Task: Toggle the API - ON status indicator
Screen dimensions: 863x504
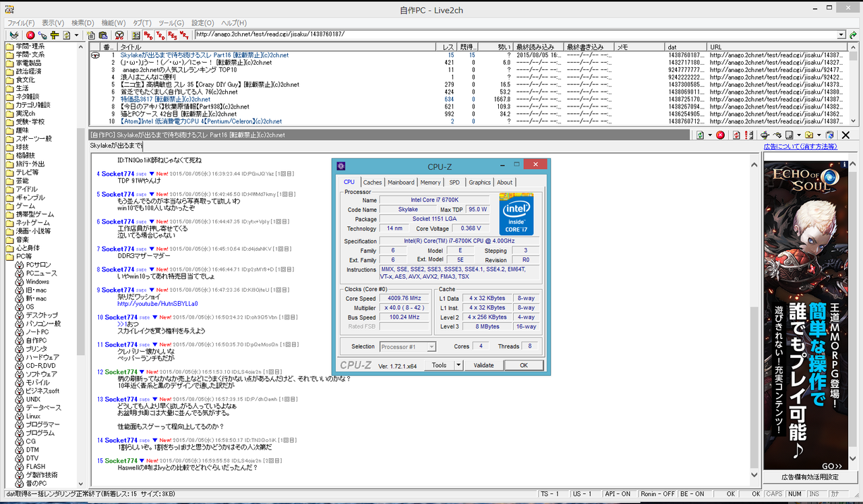Action: (x=618, y=494)
